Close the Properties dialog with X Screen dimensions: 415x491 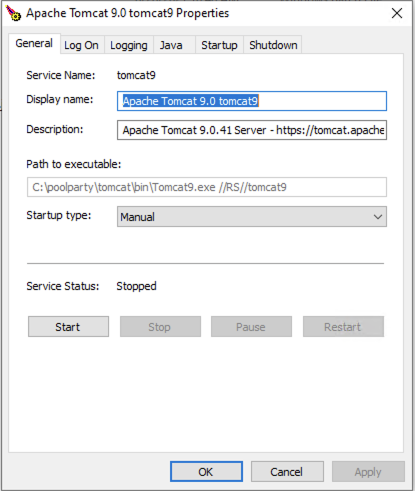(x=397, y=13)
